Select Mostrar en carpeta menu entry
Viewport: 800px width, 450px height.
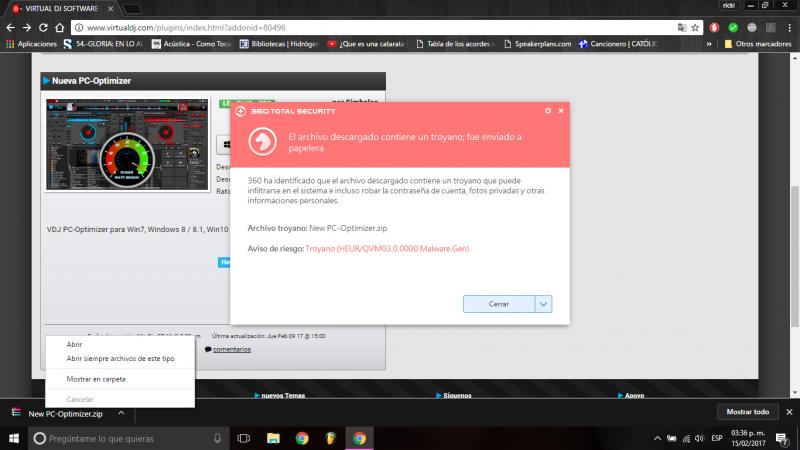(x=96, y=379)
